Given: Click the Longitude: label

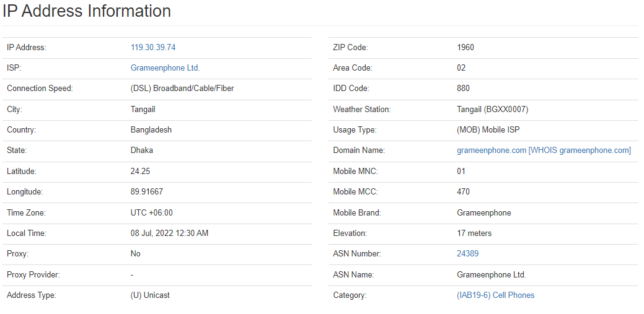Looking at the screenshot, I should coord(25,192).
